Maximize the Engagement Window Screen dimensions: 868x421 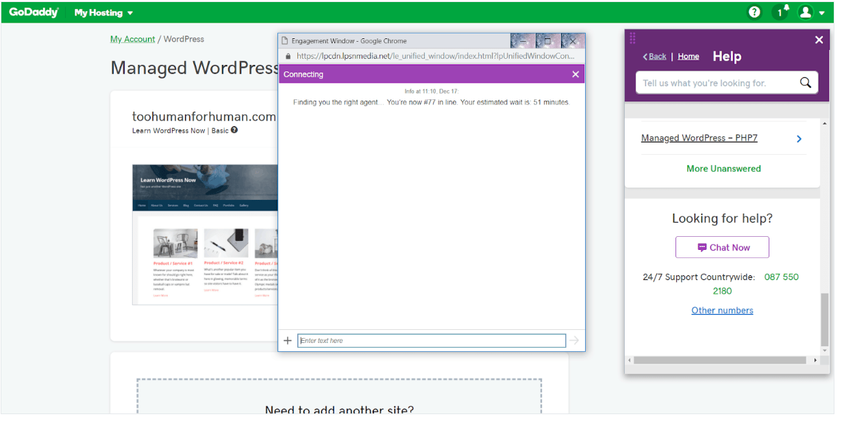coord(547,41)
